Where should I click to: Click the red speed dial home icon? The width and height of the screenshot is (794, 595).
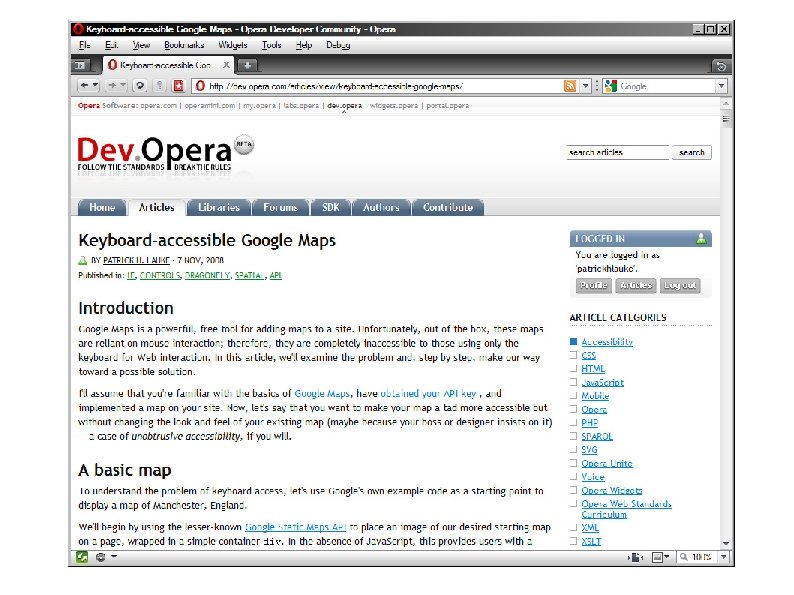(x=178, y=86)
